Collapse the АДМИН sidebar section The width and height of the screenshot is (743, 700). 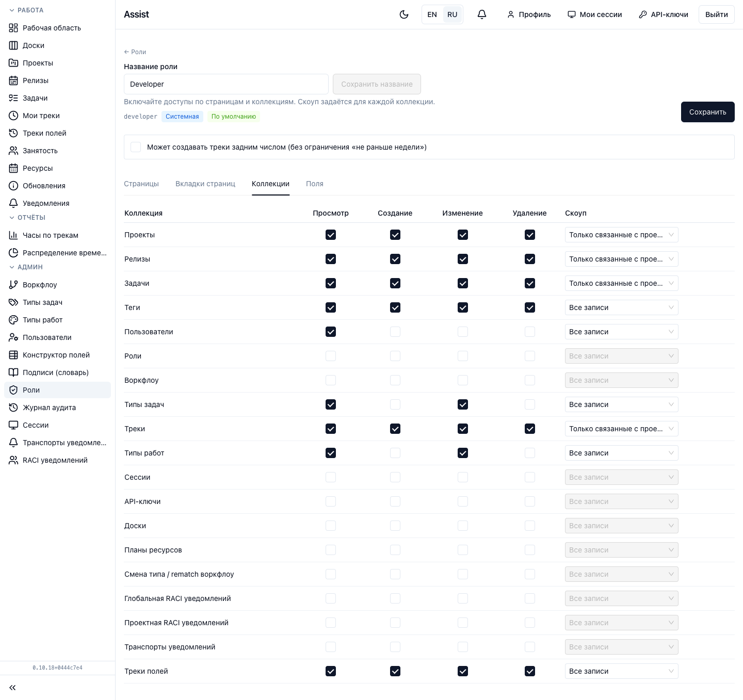tap(26, 267)
